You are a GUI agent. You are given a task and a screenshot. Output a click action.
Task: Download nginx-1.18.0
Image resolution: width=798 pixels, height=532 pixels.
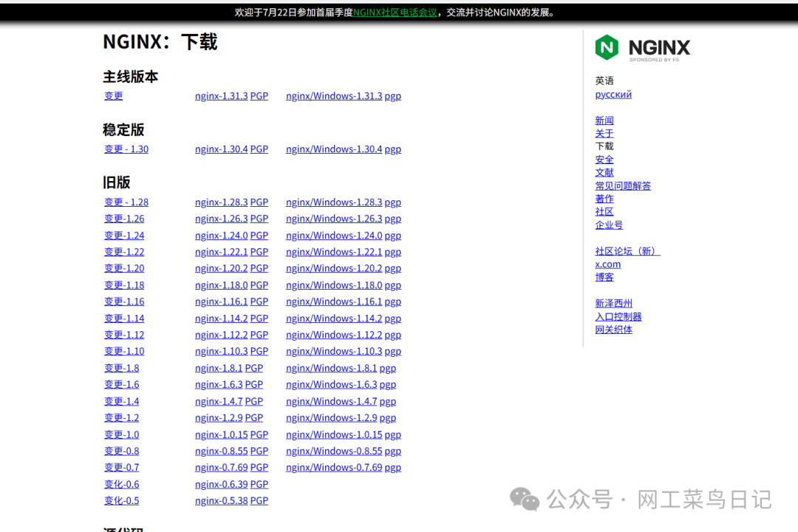tap(222, 285)
